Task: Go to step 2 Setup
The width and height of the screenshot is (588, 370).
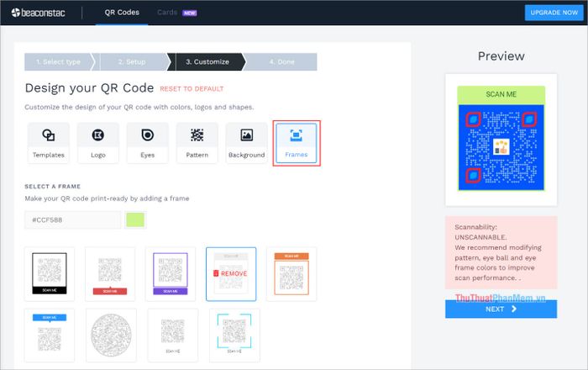Action: pos(132,62)
